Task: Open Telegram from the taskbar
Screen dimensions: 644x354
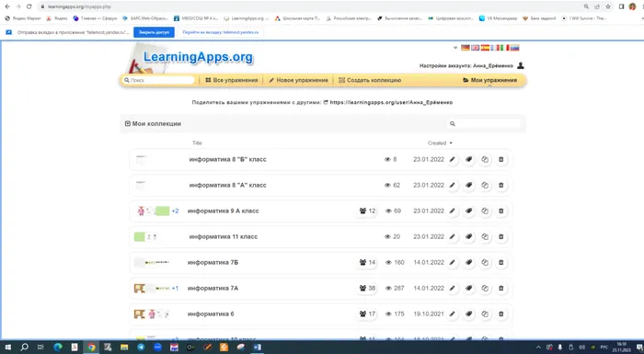Action: click(x=141, y=347)
